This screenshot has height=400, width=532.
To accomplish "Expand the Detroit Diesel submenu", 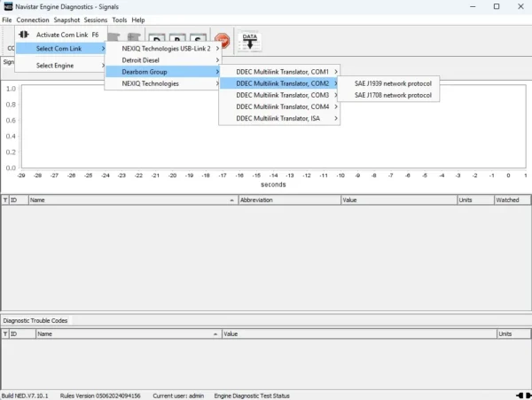I will click(163, 60).
